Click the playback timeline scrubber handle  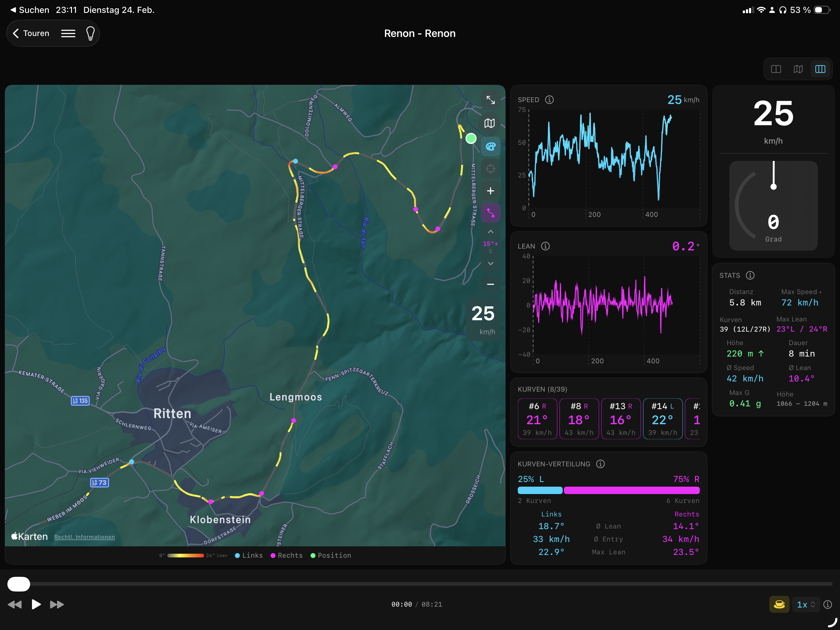[x=19, y=584]
